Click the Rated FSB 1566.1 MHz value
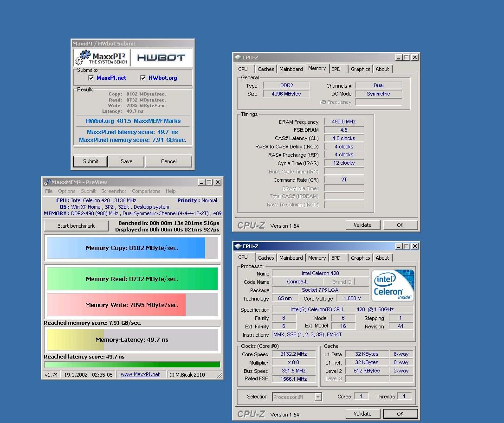This screenshot has width=504, height=423. tap(293, 379)
